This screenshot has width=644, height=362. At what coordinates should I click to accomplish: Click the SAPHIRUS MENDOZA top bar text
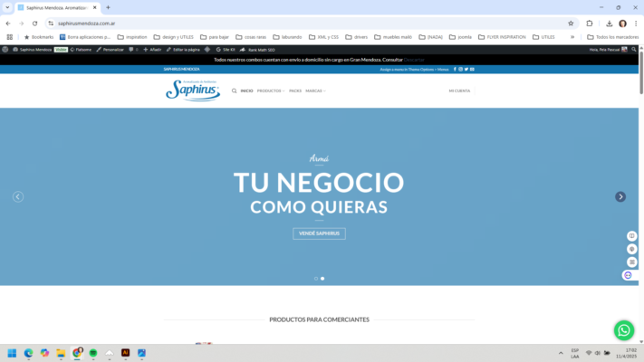(x=181, y=70)
